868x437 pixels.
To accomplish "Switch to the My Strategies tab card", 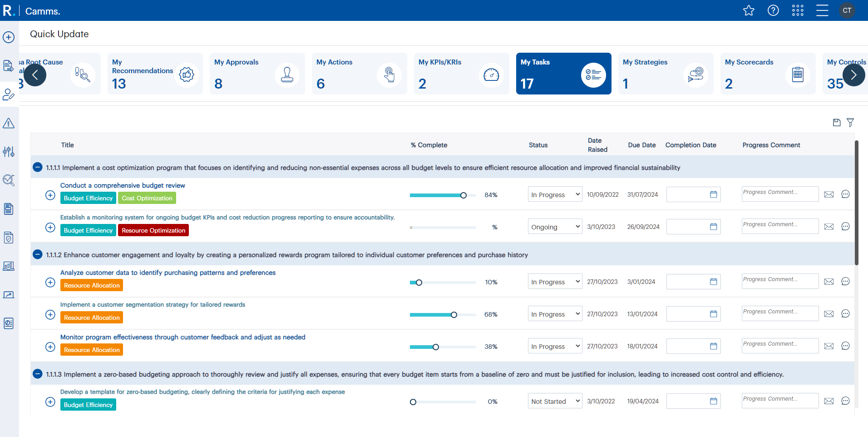I will 666,74.
